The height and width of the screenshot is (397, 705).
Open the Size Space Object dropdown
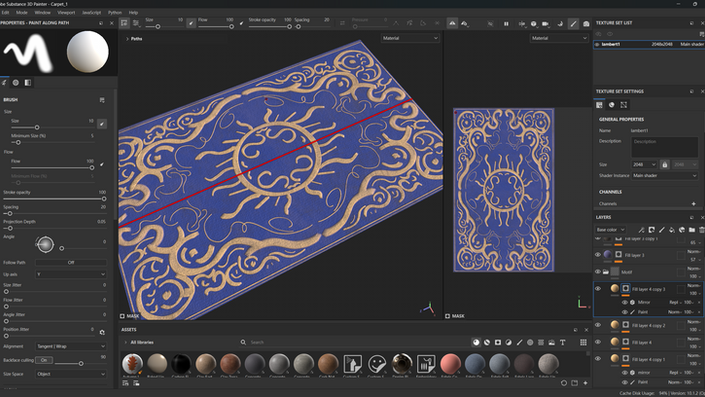[x=71, y=374]
